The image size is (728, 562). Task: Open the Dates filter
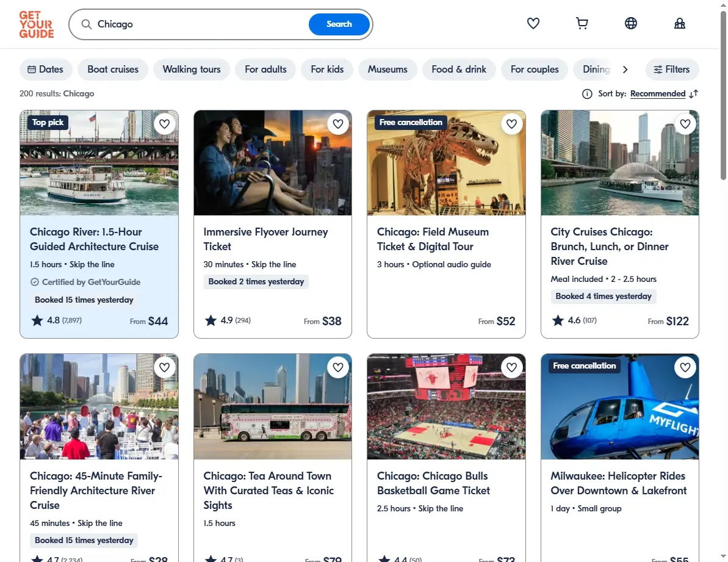[x=46, y=70]
